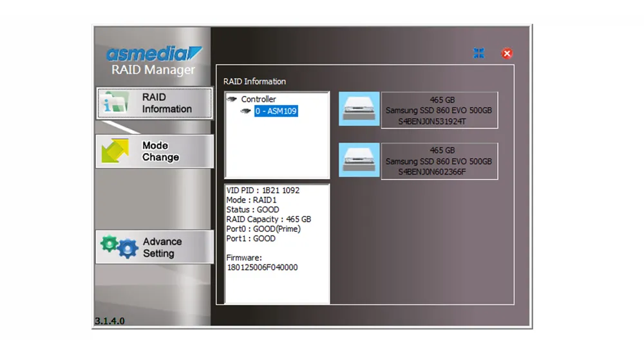Click the RAID Information folder icon

coord(116,102)
